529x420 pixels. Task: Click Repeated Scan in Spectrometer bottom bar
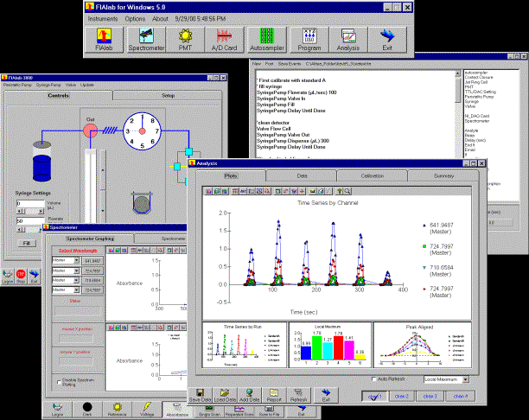[239, 410]
